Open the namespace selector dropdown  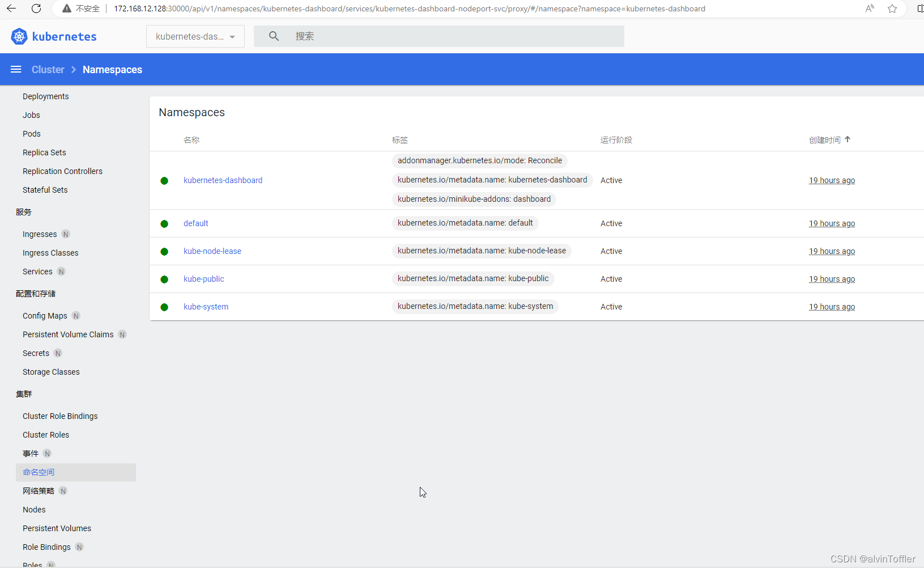point(195,36)
